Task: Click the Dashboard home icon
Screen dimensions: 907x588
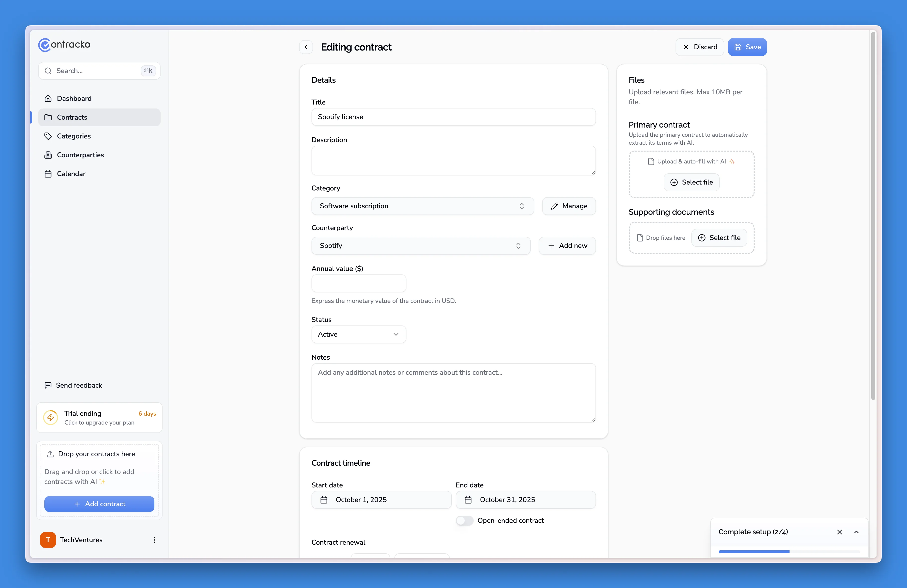Action: (48, 98)
